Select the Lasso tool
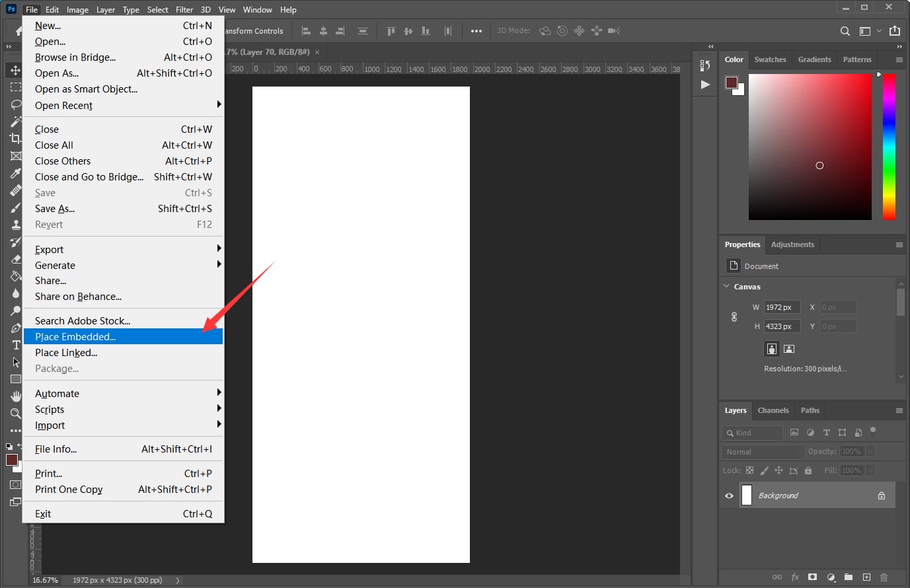The height and width of the screenshot is (588, 910). point(15,104)
